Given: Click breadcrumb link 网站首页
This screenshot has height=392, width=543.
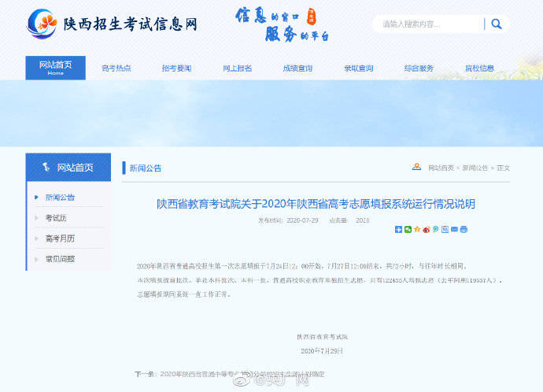Looking at the screenshot, I should 441,168.
